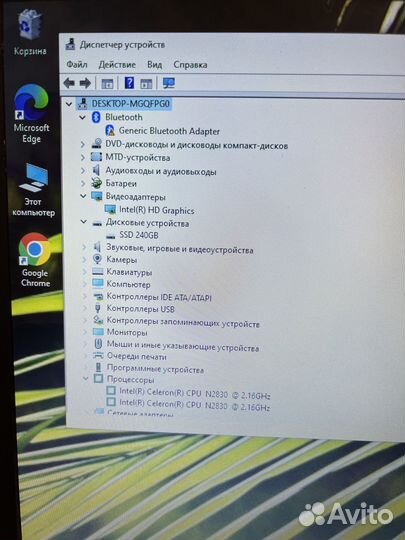Select second Intel Celeron N2830 processor

[195, 405]
